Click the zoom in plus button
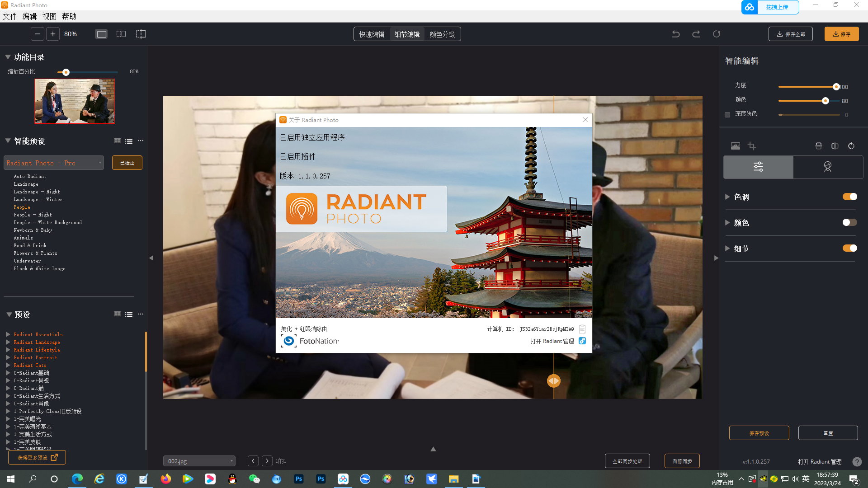 [x=53, y=34]
